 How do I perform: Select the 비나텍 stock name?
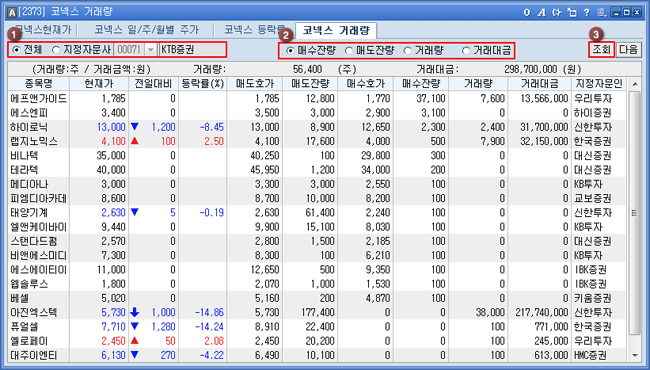24,155
